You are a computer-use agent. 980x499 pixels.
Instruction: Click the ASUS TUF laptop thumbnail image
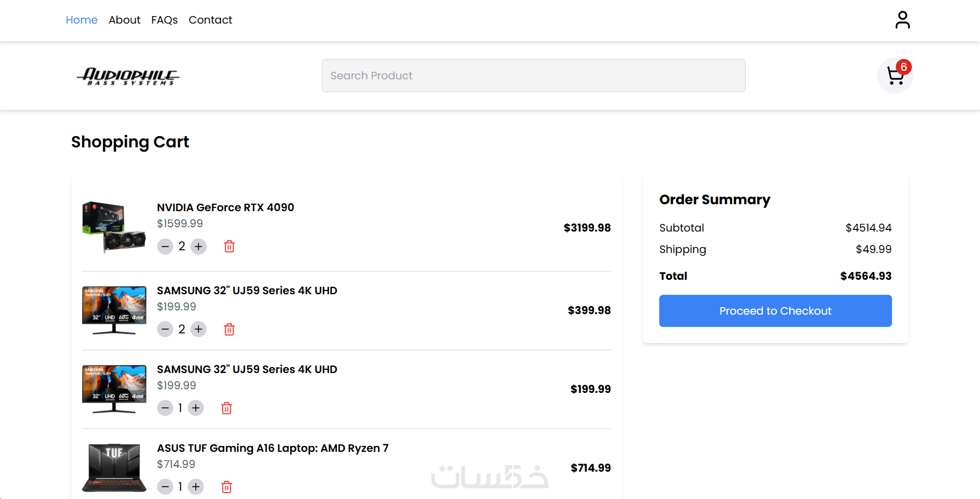pyautogui.click(x=114, y=467)
